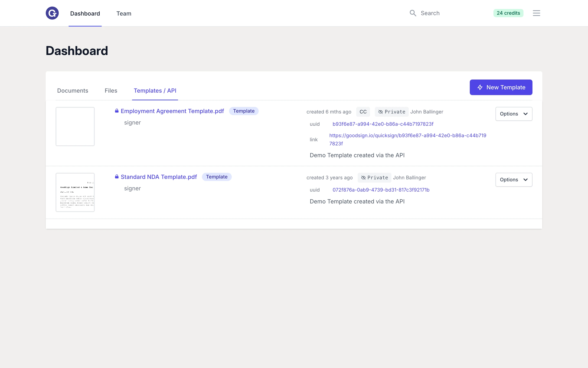The height and width of the screenshot is (368, 588).
Task: Click the search magnifier icon
Action: [413, 13]
